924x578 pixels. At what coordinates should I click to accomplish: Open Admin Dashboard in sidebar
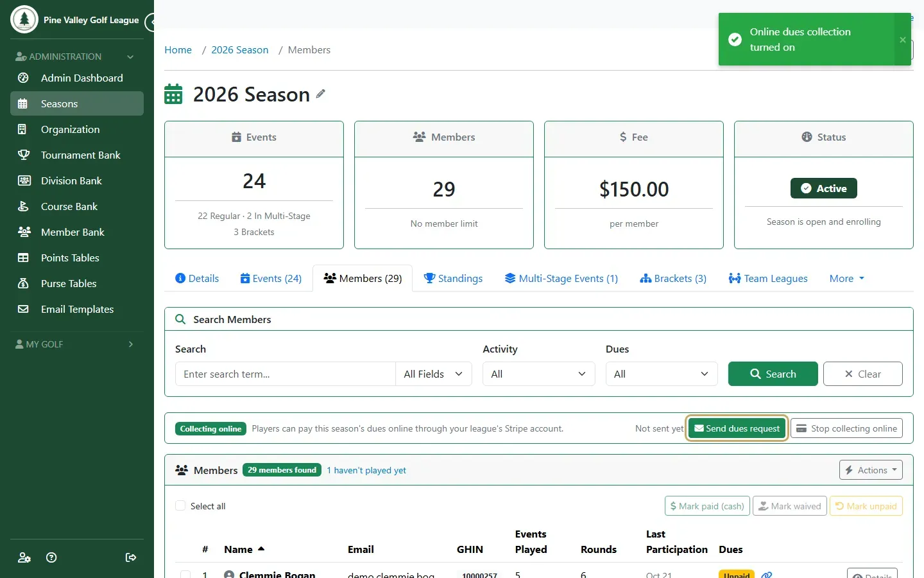click(77, 78)
